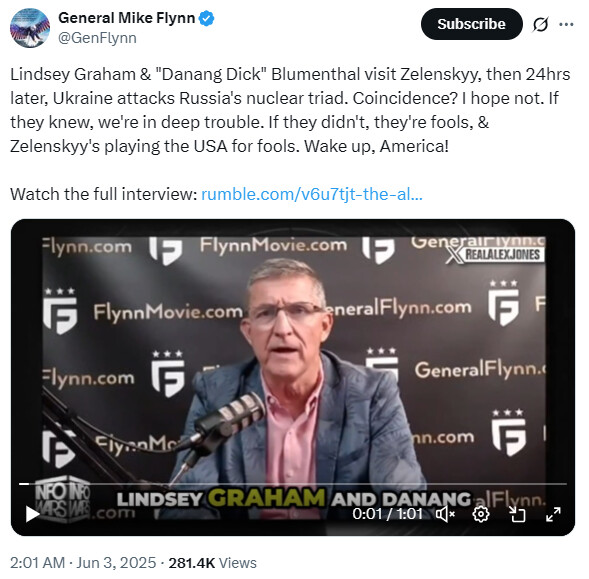The height and width of the screenshot is (579, 589).
Task: Click the 0:01 / 1:01 time display
Action: pos(388,514)
